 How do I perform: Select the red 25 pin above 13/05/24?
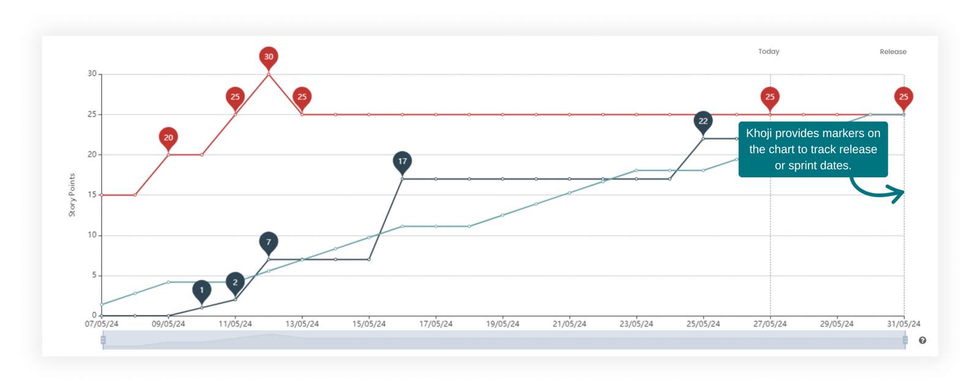[302, 97]
